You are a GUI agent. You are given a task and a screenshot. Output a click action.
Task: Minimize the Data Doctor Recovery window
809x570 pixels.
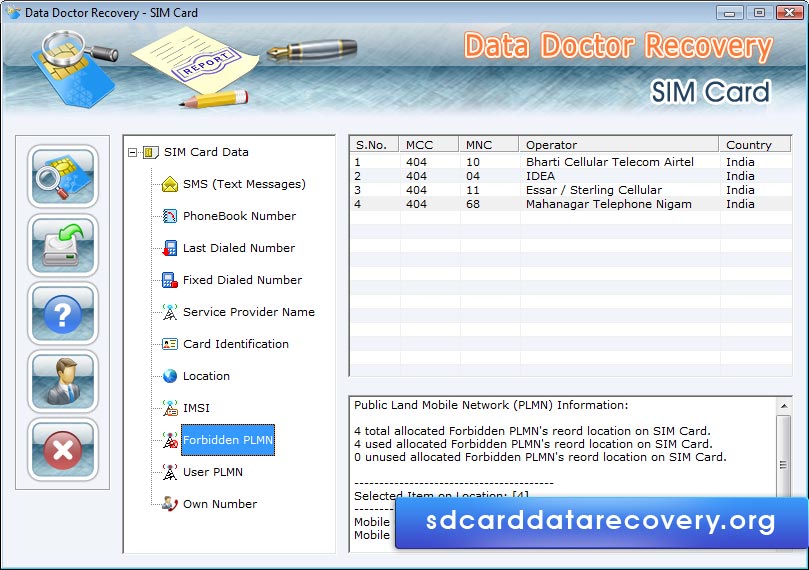coord(730,12)
